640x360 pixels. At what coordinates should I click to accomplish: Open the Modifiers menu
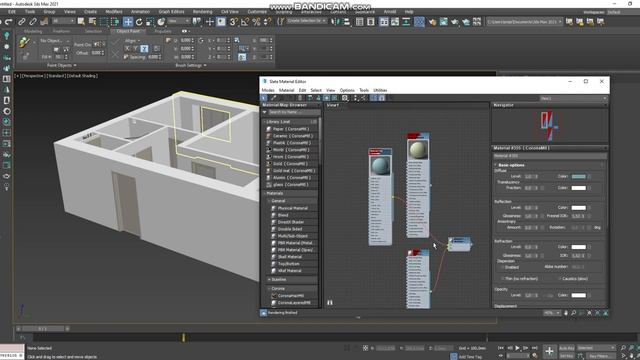click(114, 12)
